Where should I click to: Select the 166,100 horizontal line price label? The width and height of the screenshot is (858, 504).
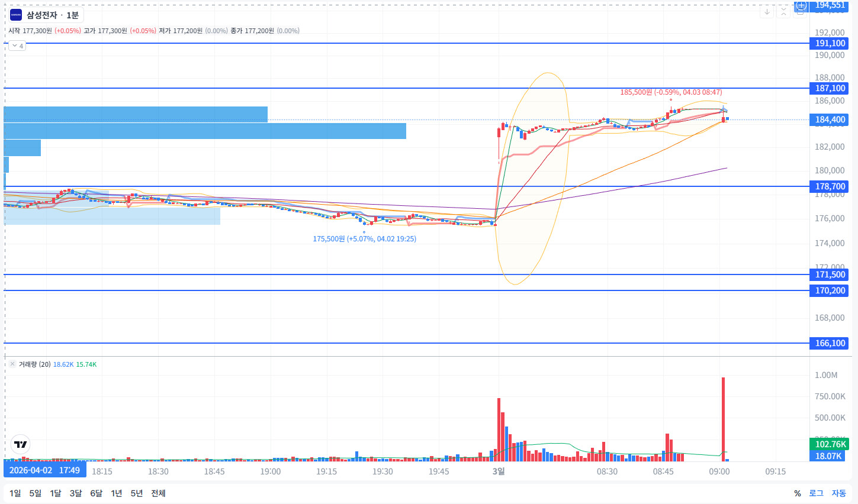[x=830, y=343]
